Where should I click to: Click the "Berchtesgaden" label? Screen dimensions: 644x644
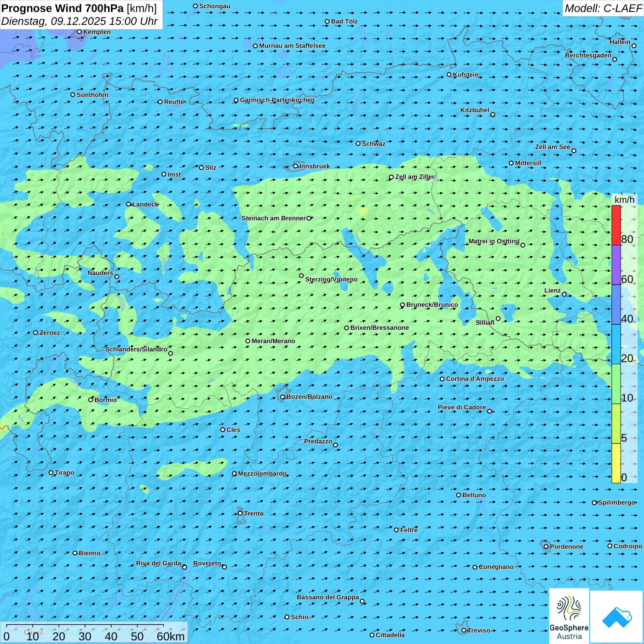[588, 55]
